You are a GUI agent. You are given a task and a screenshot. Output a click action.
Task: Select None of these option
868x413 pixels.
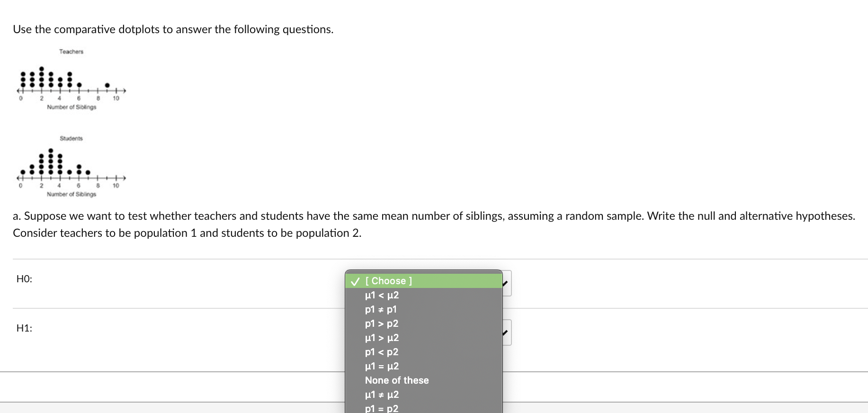tap(397, 380)
